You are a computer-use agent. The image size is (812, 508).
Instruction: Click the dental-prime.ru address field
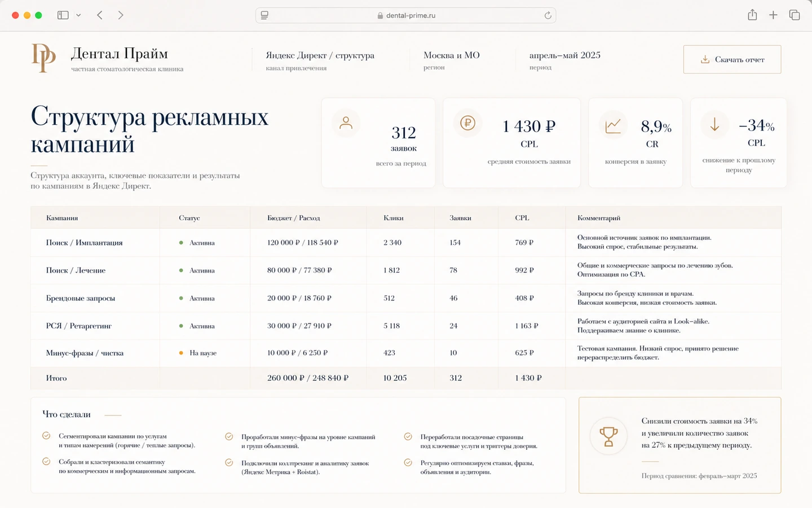point(406,15)
